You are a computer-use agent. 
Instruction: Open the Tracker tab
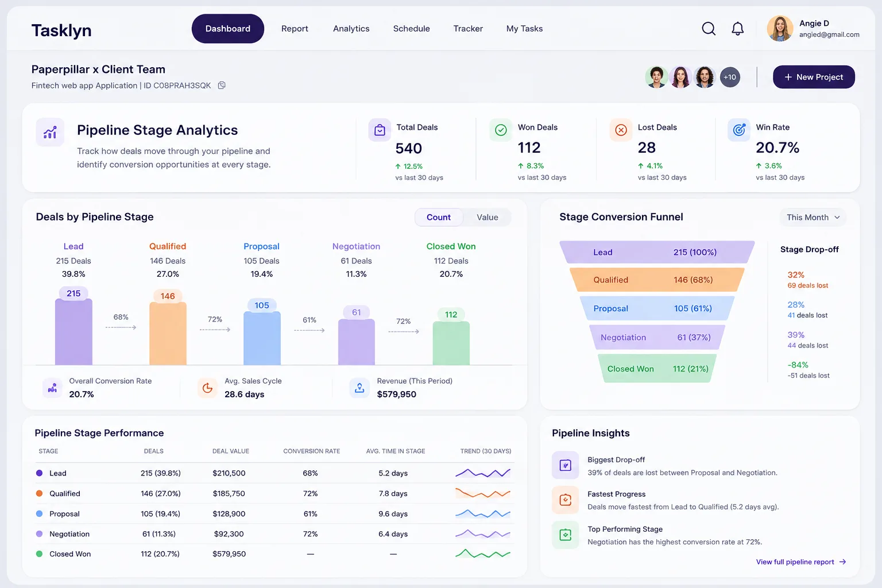pyautogui.click(x=468, y=29)
